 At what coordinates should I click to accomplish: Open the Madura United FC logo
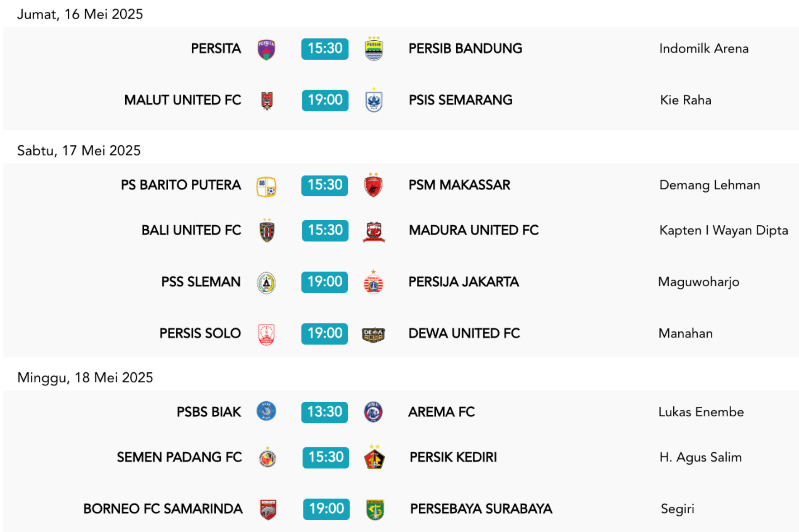(373, 232)
